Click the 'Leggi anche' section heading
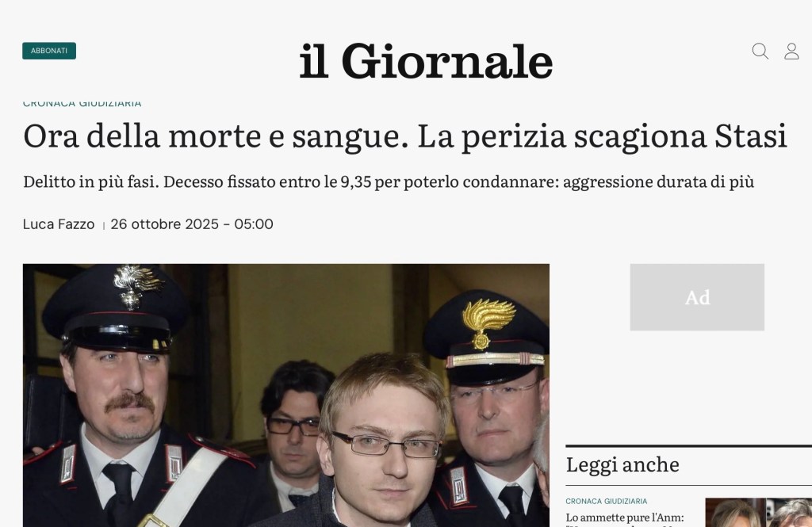This screenshot has height=527, width=812. pyautogui.click(x=622, y=464)
